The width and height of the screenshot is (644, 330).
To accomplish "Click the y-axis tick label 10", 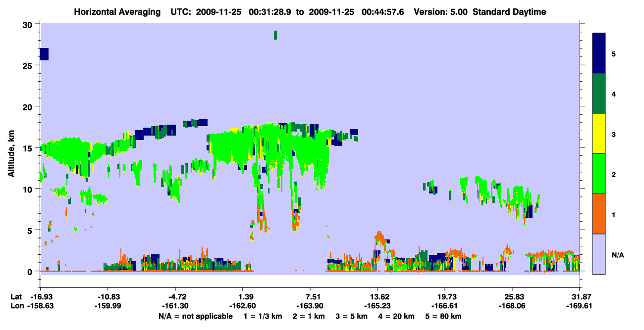I will point(28,189).
